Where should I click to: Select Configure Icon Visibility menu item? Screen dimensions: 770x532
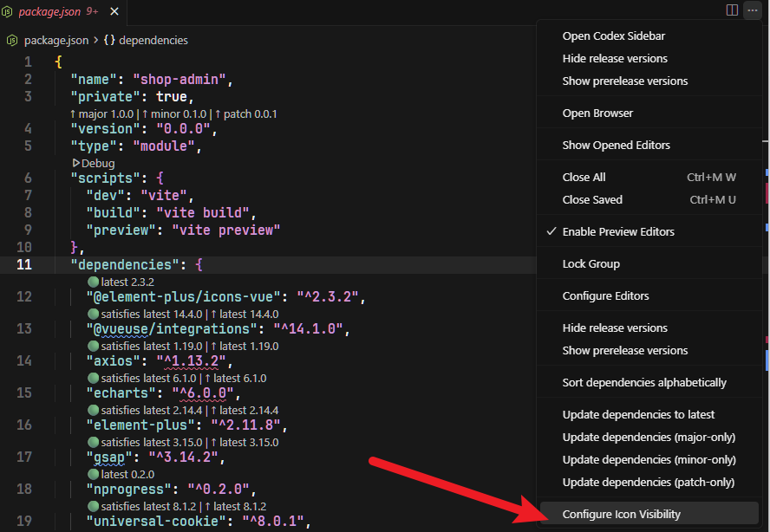pyautogui.click(x=649, y=515)
